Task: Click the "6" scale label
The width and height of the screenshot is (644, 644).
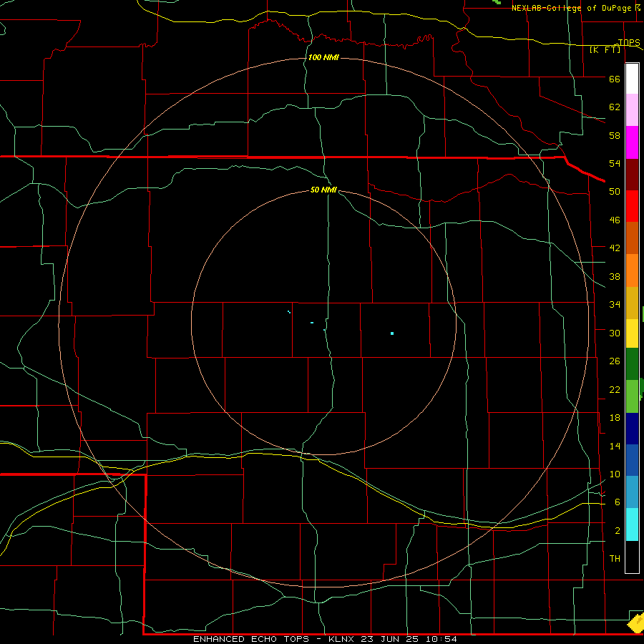Action: click(618, 502)
